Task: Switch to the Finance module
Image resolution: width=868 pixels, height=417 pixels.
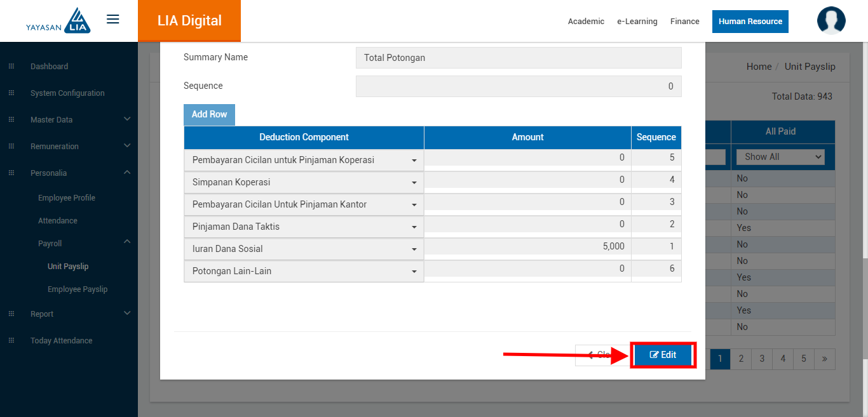Action: click(x=684, y=22)
